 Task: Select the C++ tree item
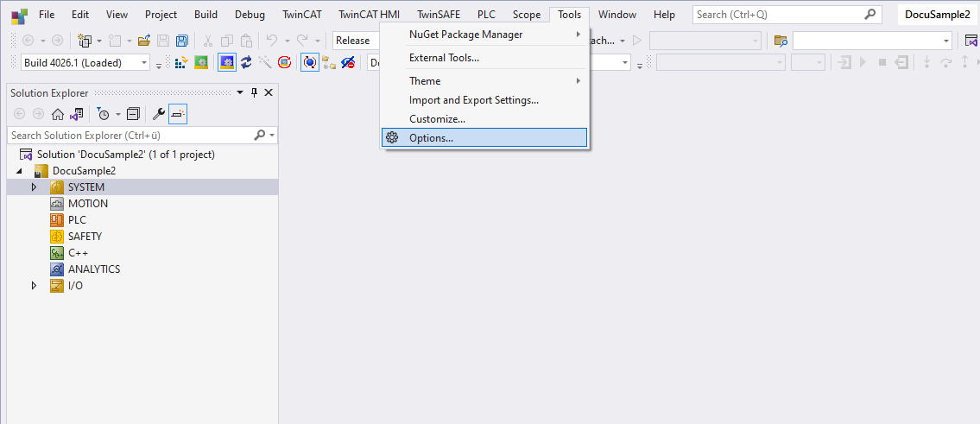click(x=78, y=253)
